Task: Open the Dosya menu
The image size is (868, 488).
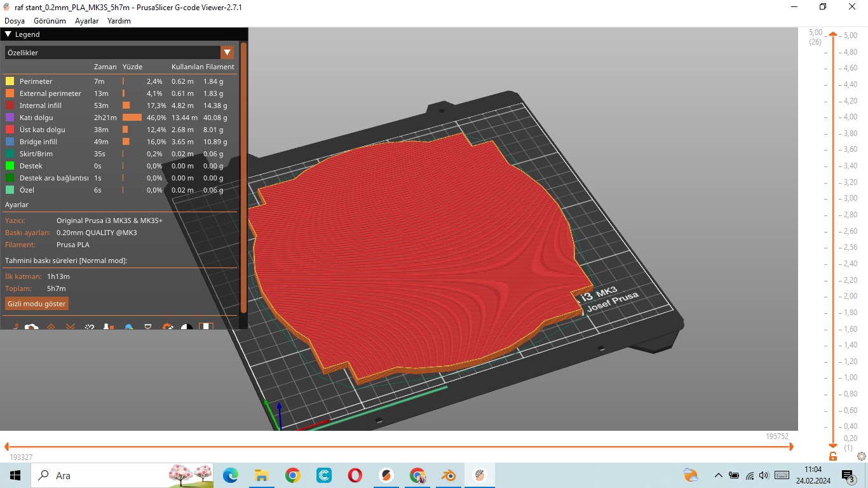Action: point(15,21)
